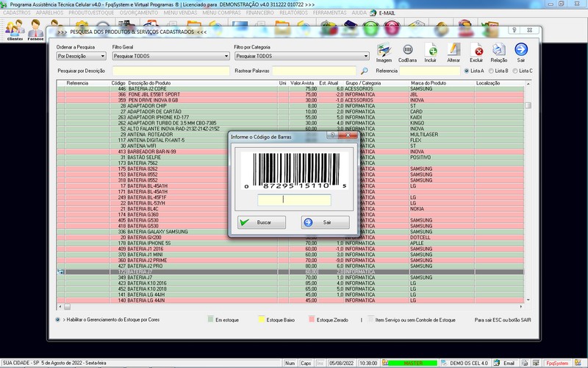Click the Buscar button in barcode dialog
The height and width of the screenshot is (368, 588).
[x=262, y=222]
